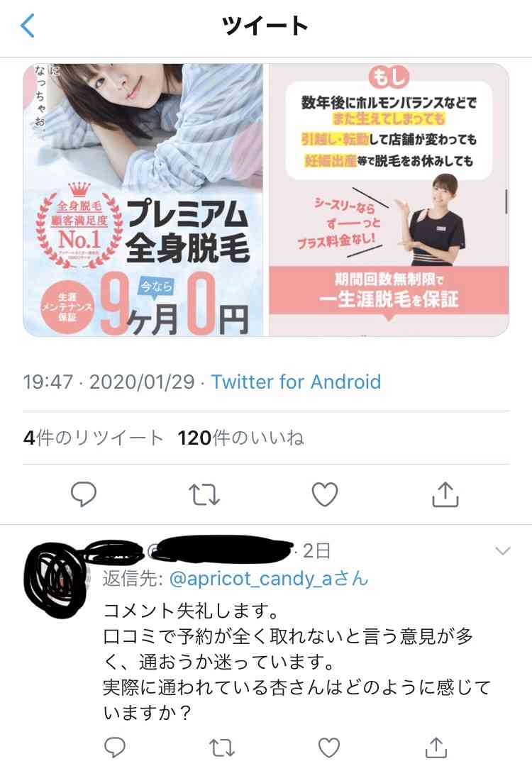This screenshot has height=766, width=532.
Task: Retweet the reply comment
Action: click(x=222, y=748)
